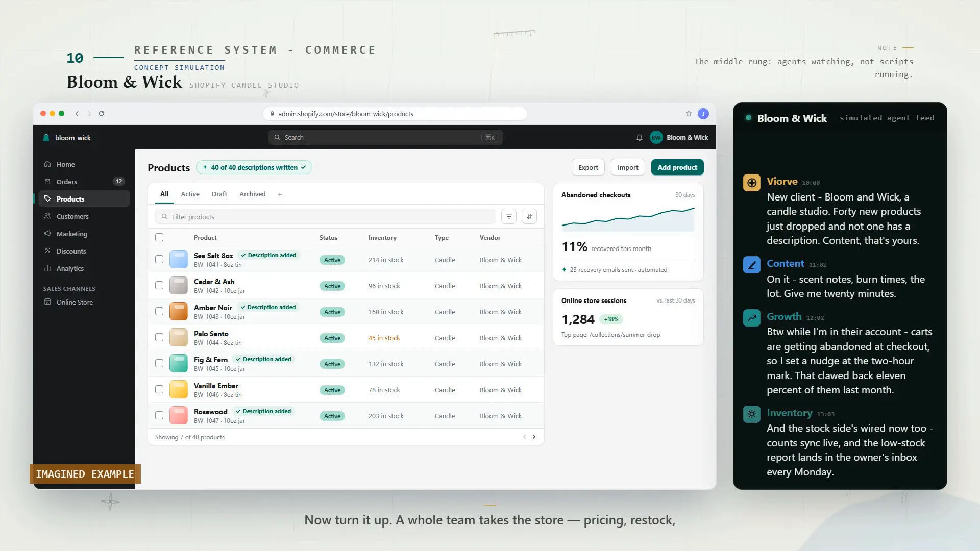Screen dimensions: 980x551
Task: Open Customers in the sidebar
Action: pos(84,216)
